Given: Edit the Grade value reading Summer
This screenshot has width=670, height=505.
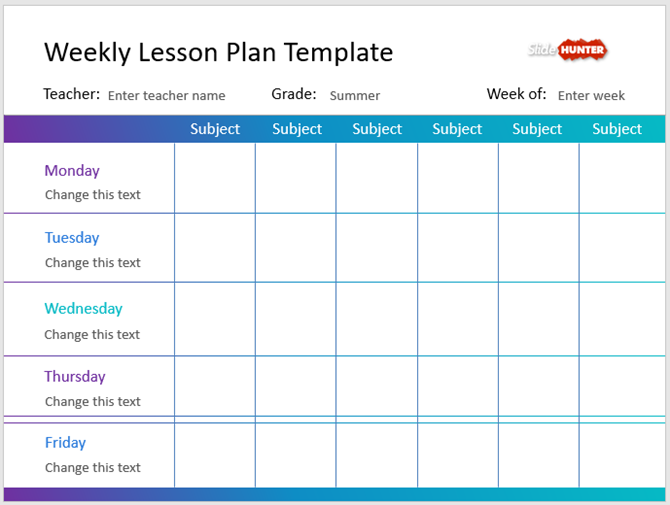Looking at the screenshot, I should pos(355,96).
